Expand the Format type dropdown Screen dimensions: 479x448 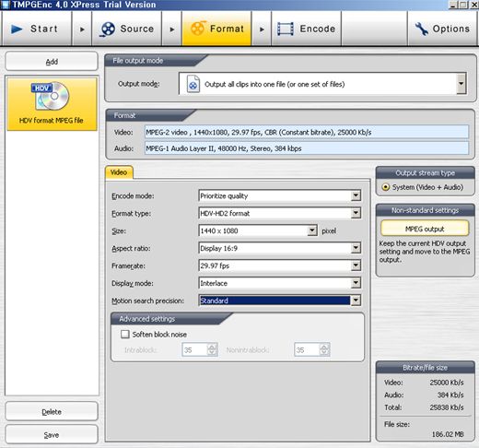click(x=356, y=213)
